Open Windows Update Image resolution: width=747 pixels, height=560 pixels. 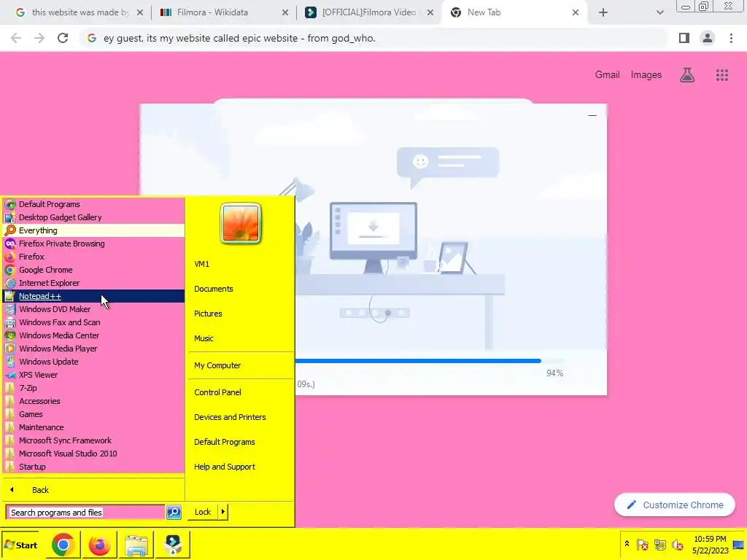[93, 362]
